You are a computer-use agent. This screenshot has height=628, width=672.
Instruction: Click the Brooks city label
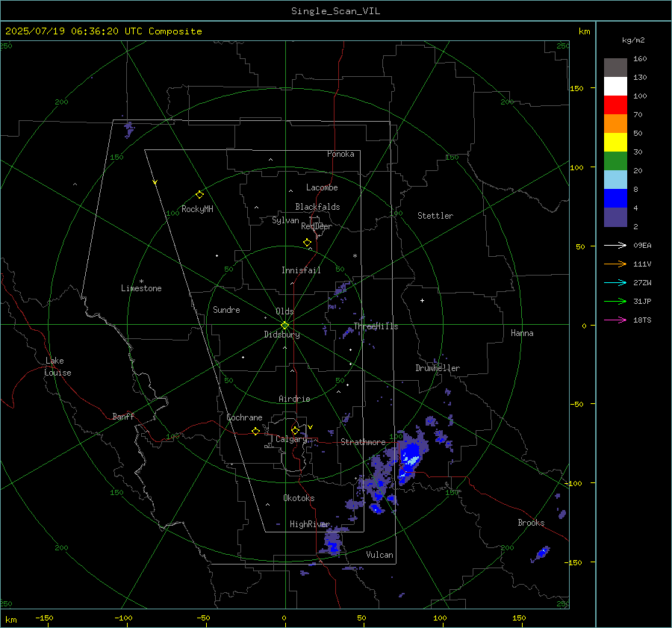(x=531, y=523)
